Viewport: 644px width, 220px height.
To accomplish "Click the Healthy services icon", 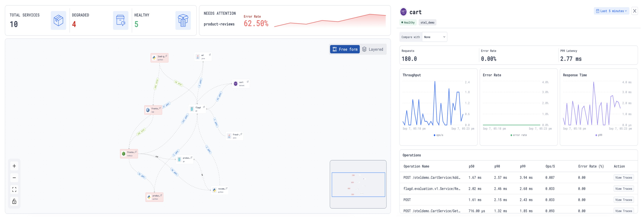I will click(183, 21).
